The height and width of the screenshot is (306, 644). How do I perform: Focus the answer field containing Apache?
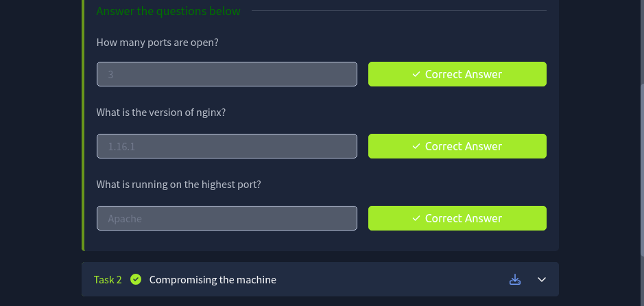click(x=226, y=218)
